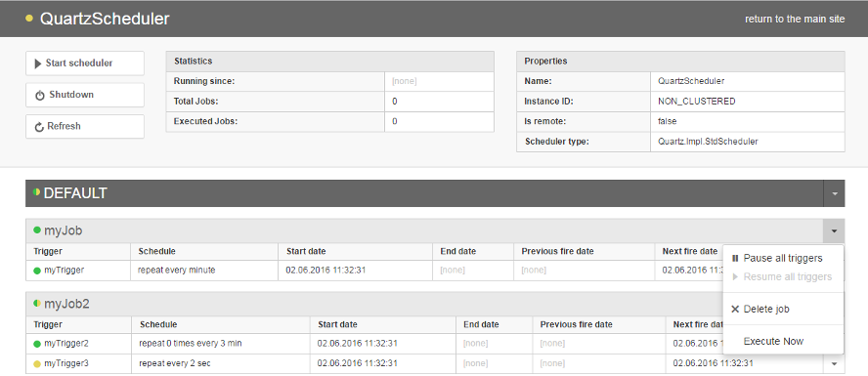Click the yellow status dot beside QuartzScheduler

tap(29, 19)
